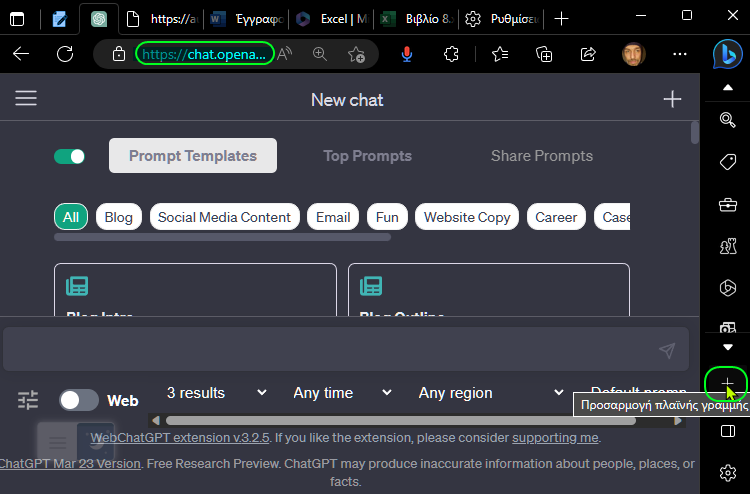The height and width of the screenshot is (494, 750).
Task: Open the first blog template card
Action: point(195,290)
